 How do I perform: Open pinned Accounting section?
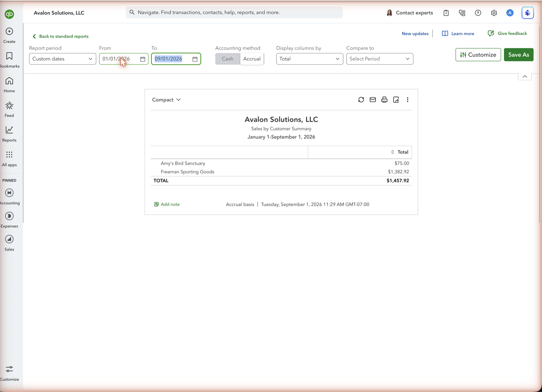tap(9, 196)
